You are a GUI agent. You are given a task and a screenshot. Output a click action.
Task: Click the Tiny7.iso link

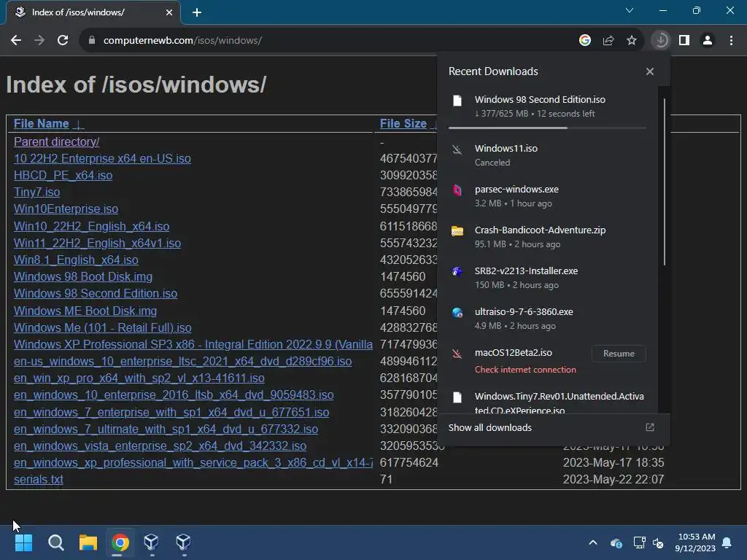(36, 192)
